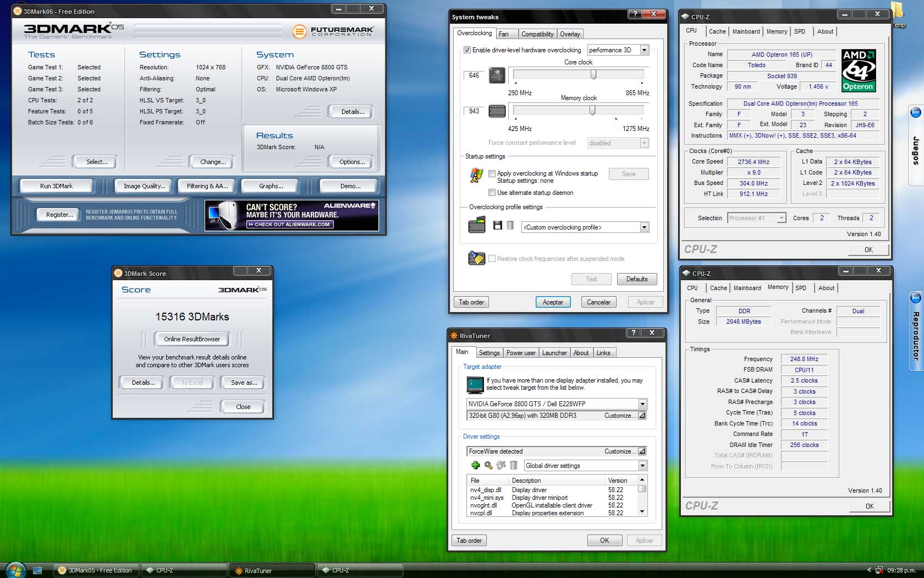This screenshot has height=578, width=924.
Task: Click the AMD Opteron logo in CPU-Z
Action: pyautogui.click(x=858, y=70)
